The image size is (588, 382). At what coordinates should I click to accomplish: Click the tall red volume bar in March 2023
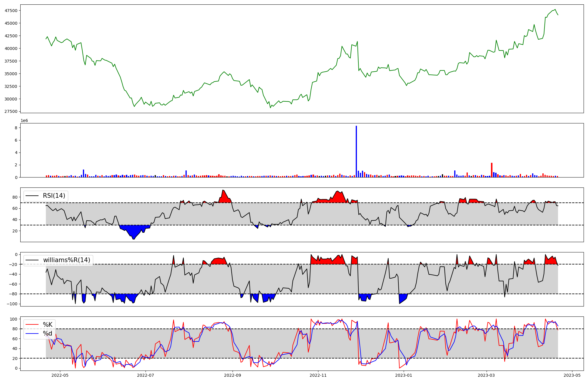pyautogui.click(x=492, y=170)
